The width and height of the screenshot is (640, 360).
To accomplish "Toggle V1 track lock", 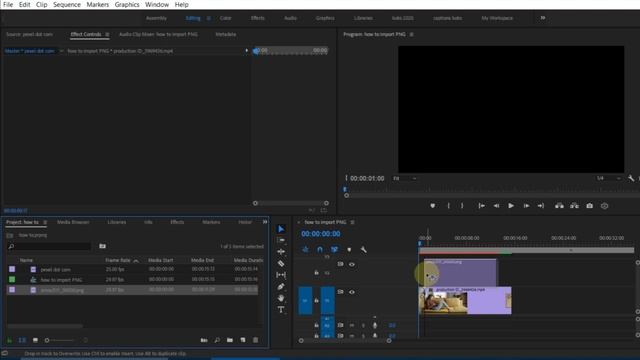I will coord(316,300).
